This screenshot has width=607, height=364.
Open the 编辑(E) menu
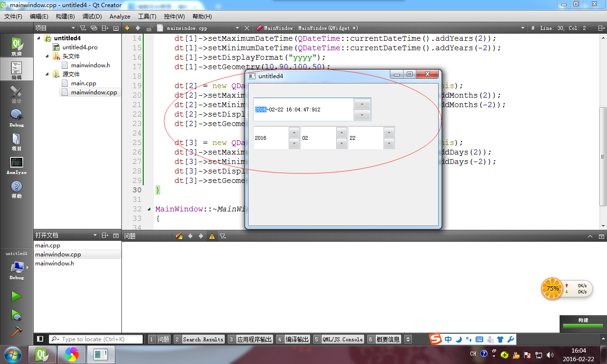39,16
